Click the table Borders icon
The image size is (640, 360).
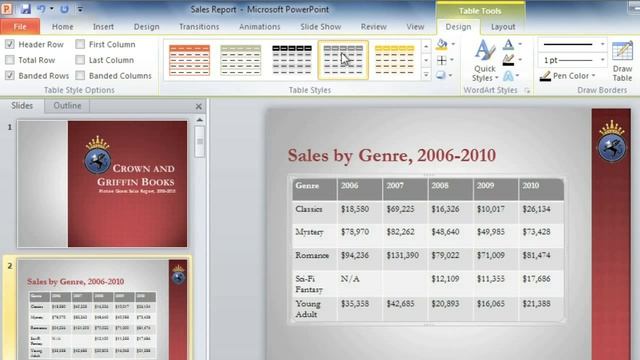(441, 60)
